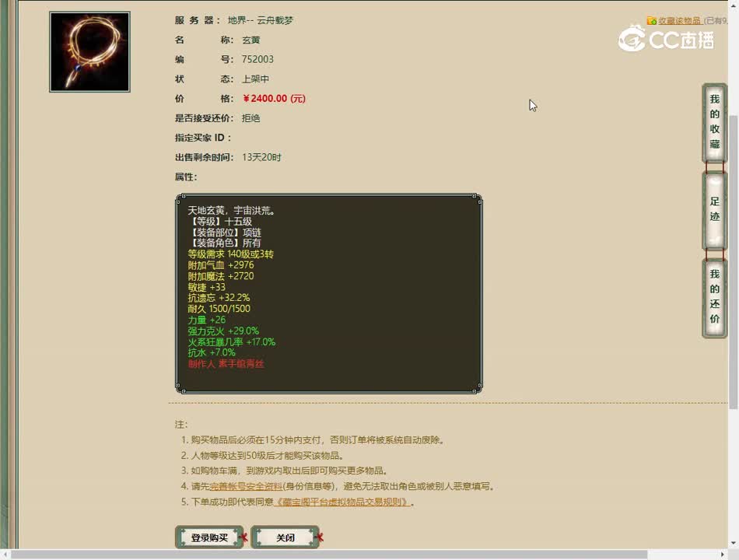Click the red price tag ¥2400.00

click(x=265, y=98)
